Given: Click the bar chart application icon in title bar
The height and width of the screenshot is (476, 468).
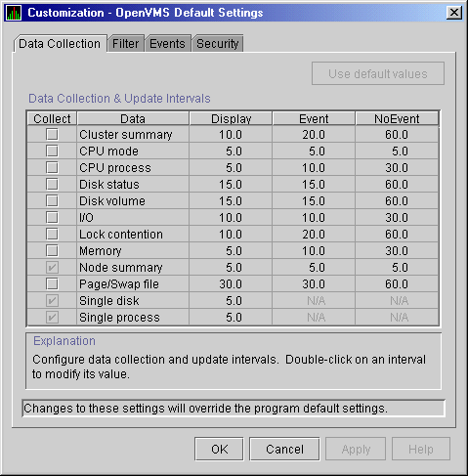Looking at the screenshot, I should tap(14, 13).
